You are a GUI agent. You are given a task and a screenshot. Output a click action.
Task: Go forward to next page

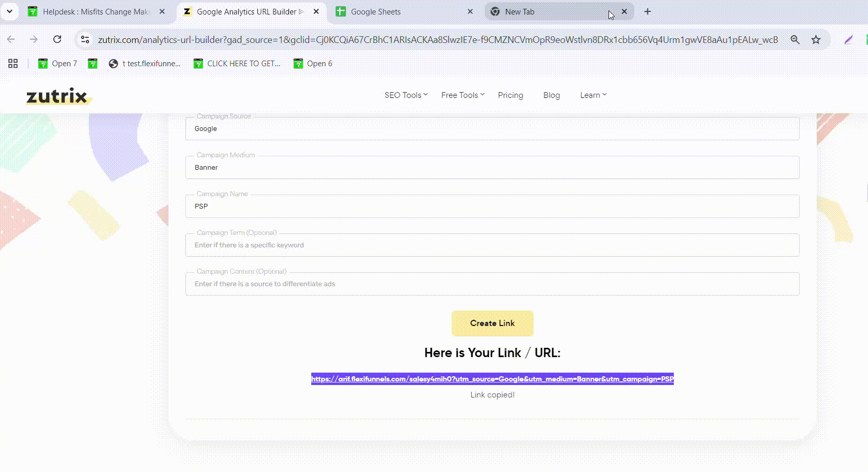click(x=34, y=39)
